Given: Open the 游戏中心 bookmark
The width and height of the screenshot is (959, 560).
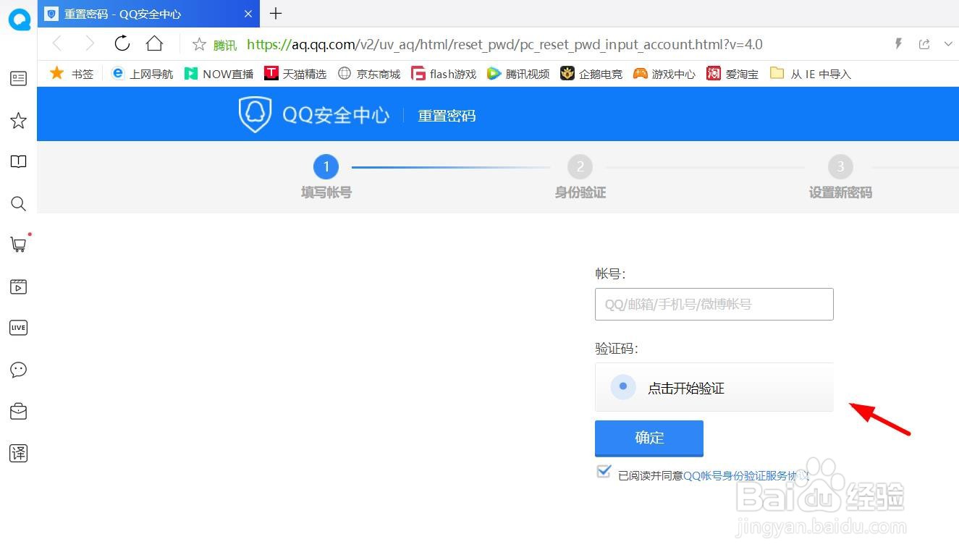Looking at the screenshot, I should point(664,73).
